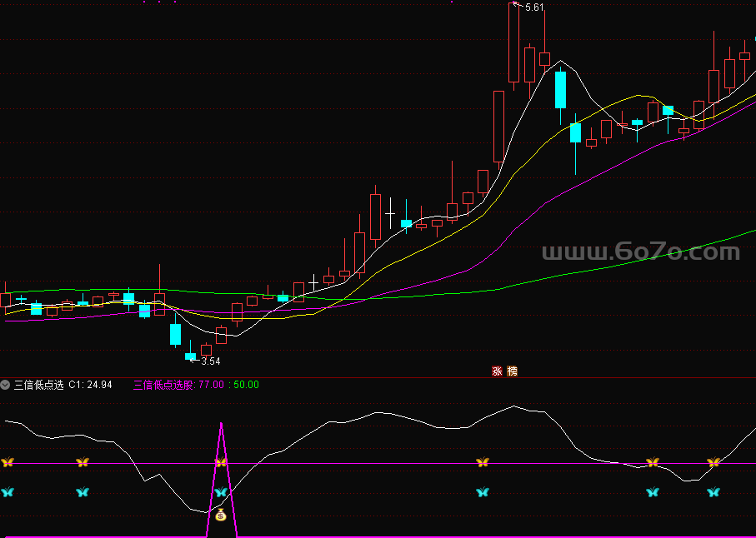
Task: Select the leftmost cyan butterfly marker
Action: coord(8,492)
